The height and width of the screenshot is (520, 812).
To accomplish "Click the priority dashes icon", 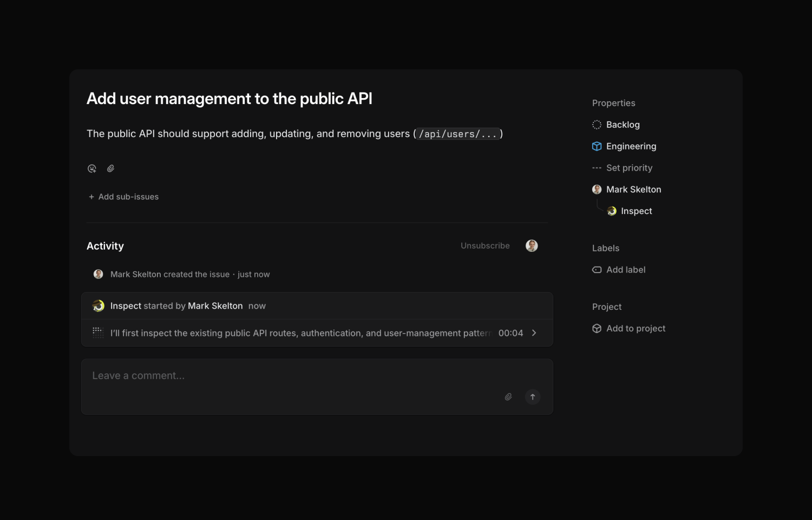I will click(x=597, y=168).
